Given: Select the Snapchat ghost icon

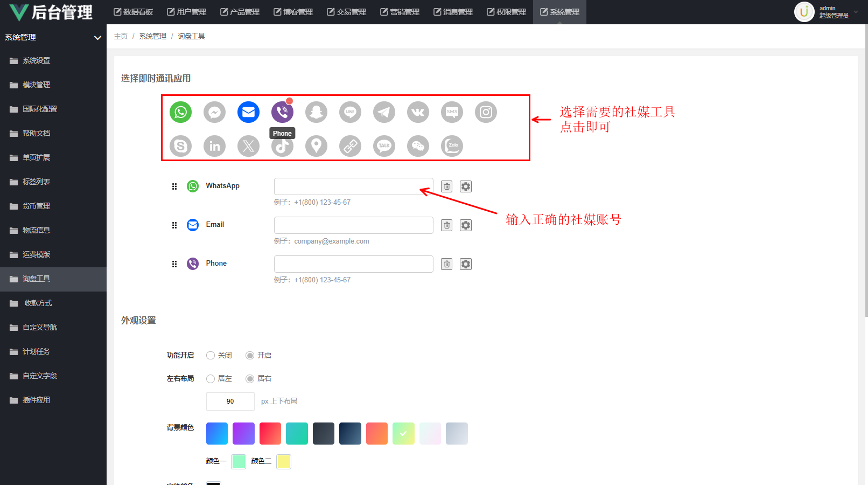Looking at the screenshot, I should (x=316, y=112).
